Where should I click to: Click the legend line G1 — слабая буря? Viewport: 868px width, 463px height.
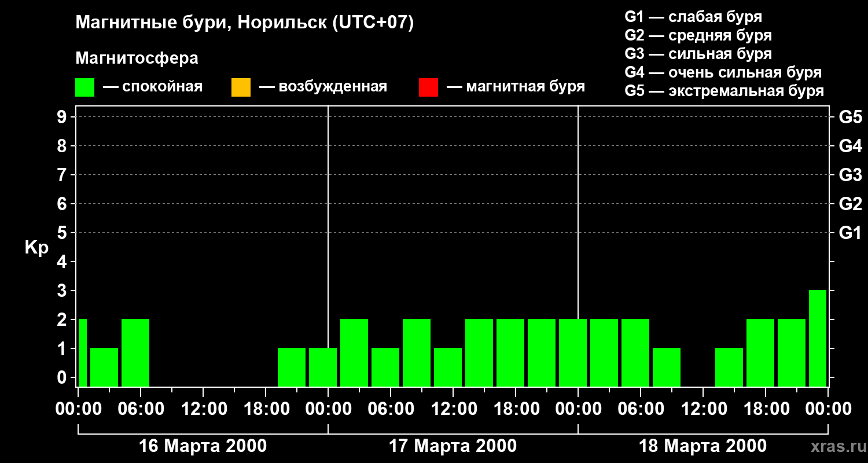coord(693,17)
